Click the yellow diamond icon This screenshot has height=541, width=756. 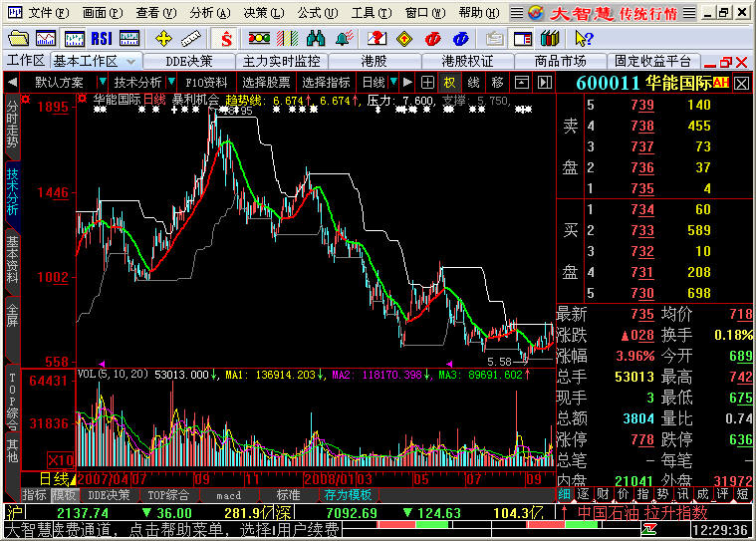click(404, 38)
